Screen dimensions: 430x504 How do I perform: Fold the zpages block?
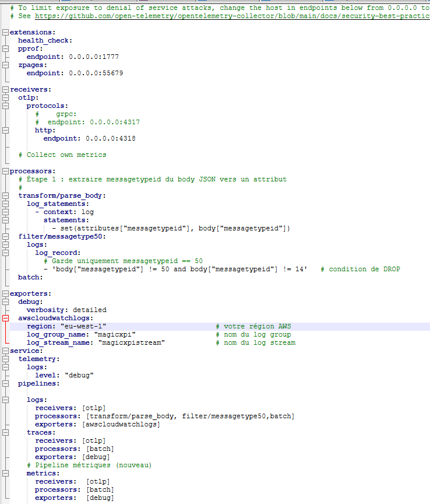pyautogui.click(x=5, y=65)
